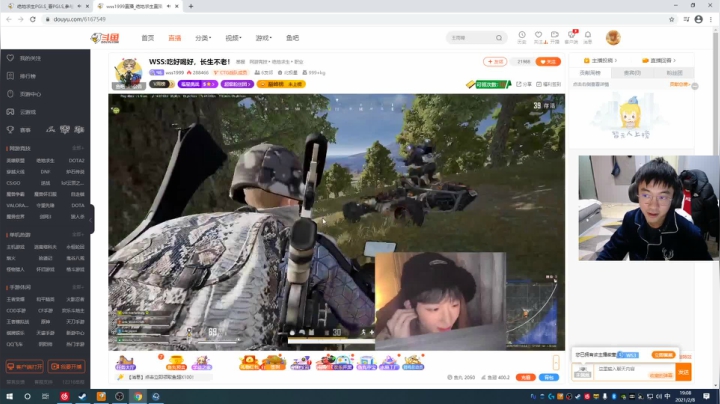The image size is (720, 404).
Task: Click 我要开播 button at sidebar bottom
Action: tap(67, 366)
